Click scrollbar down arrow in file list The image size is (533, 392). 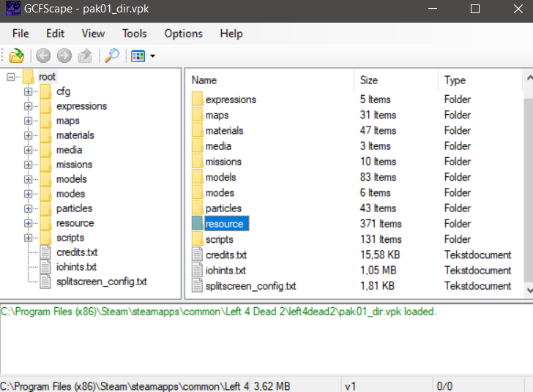tap(529, 290)
